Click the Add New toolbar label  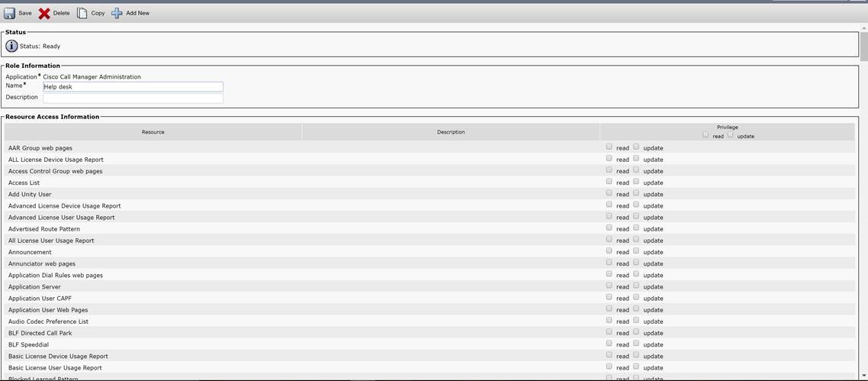pyautogui.click(x=138, y=13)
